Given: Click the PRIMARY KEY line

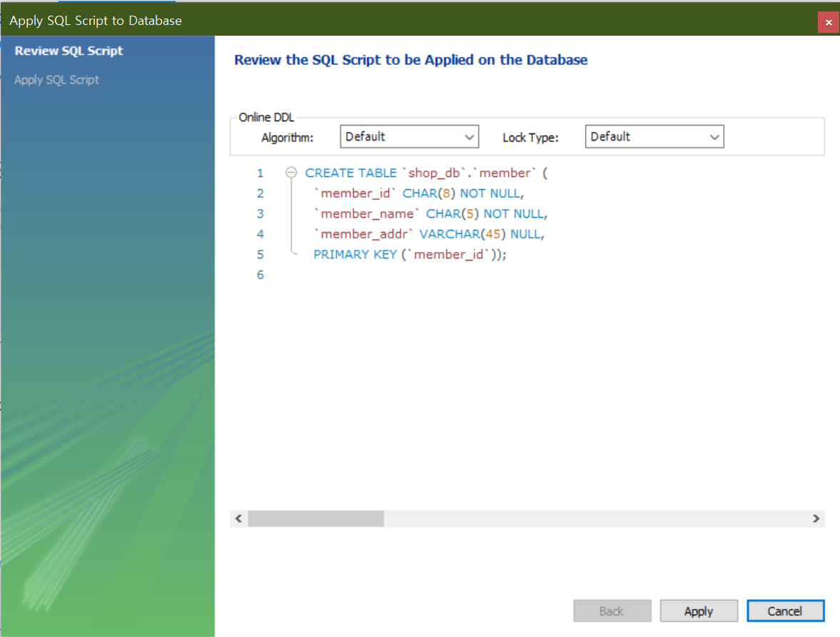Looking at the screenshot, I should click(410, 254).
